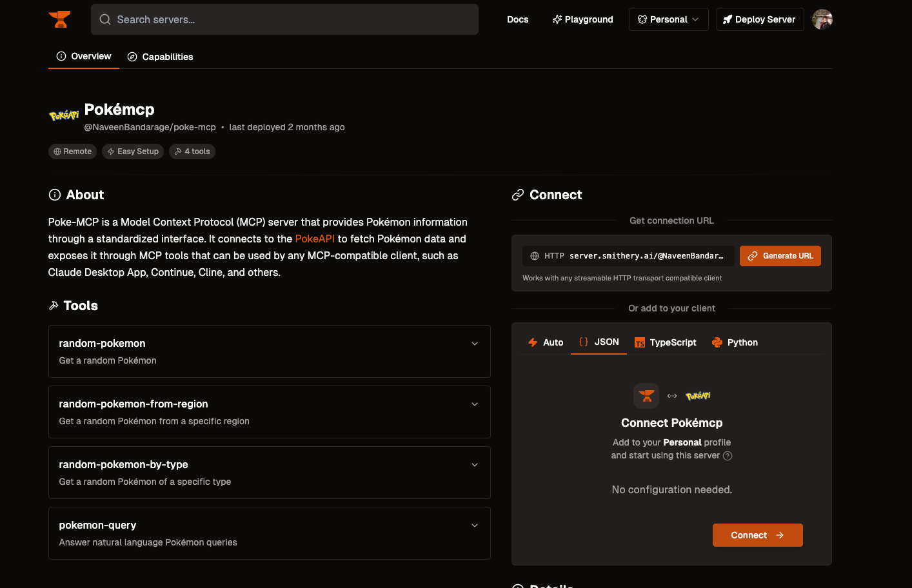Click the Remote badge
912x588 pixels.
[x=72, y=152]
